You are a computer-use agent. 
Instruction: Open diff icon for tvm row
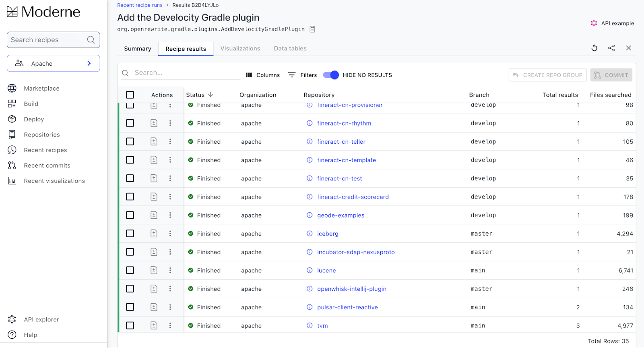click(154, 325)
